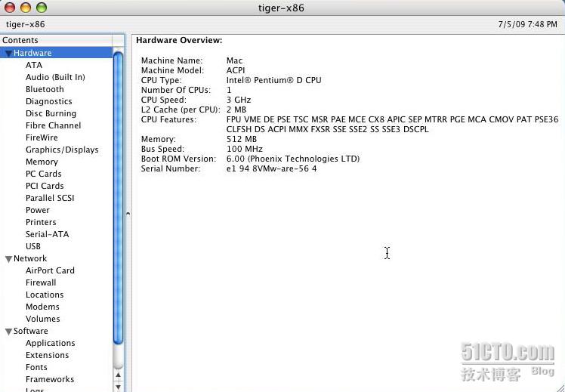This screenshot has height=392, width=565.
Task: Select Bluetooth hardware entry
Action: 45,89
